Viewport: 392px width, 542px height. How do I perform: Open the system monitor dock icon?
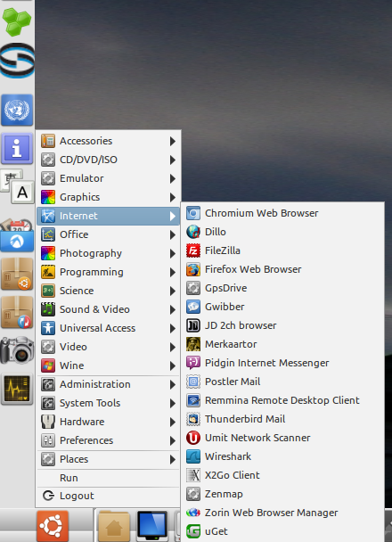[x=17, y=389]
